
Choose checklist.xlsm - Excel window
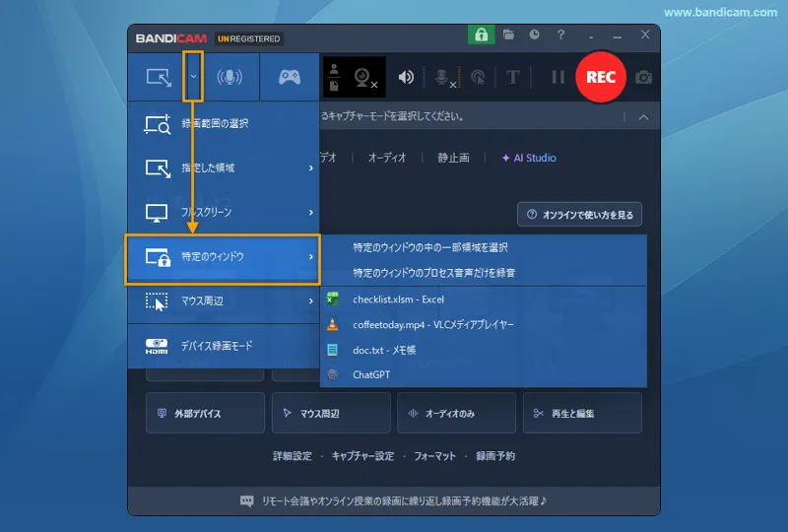[484, 299]
